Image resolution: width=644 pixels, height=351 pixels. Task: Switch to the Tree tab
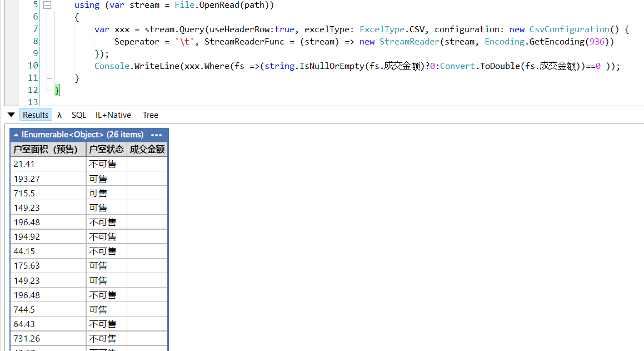tap(151, 115)
